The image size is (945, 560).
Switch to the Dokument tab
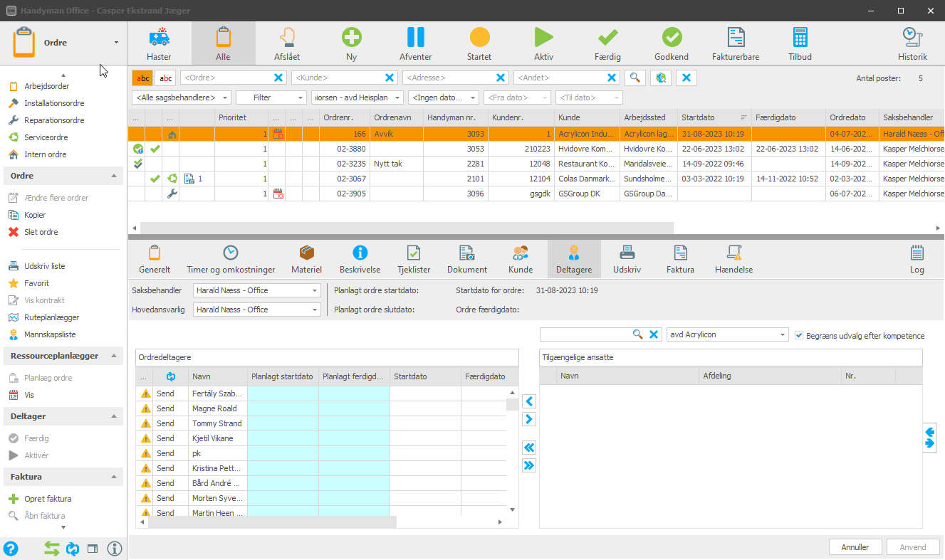(467, 259)
